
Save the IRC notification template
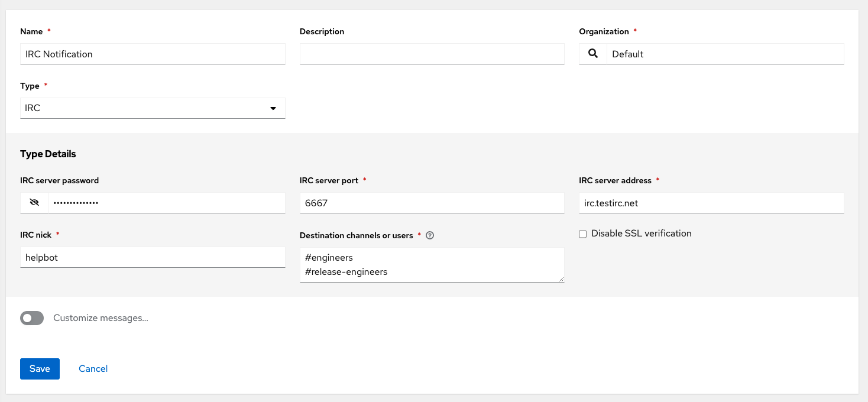pos(39,368)
